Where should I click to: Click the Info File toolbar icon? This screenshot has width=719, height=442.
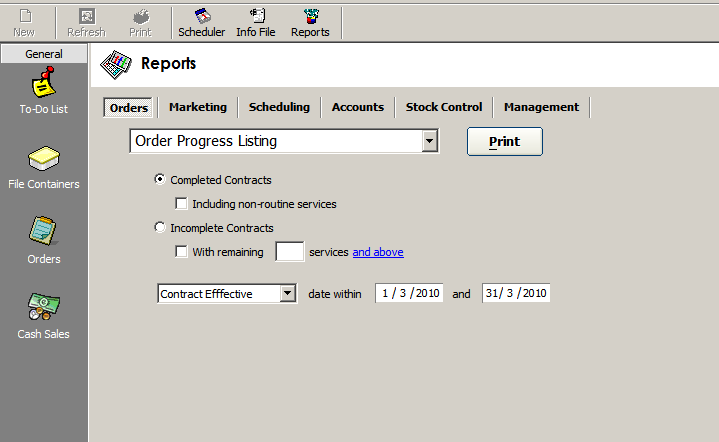click(x=256, y=23)
